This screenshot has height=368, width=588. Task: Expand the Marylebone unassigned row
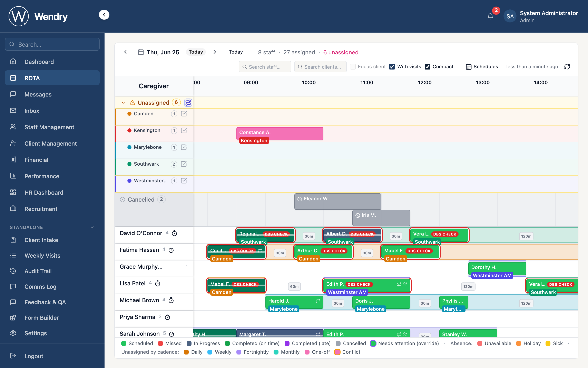[154, 150]
